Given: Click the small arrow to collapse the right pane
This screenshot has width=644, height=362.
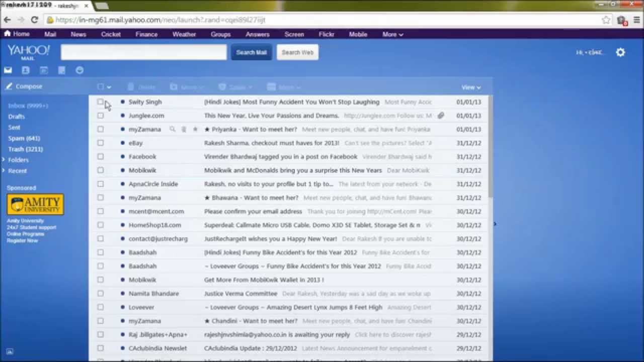Looking at the screenshot, I should pyautogui.click(x=495, y=224).
